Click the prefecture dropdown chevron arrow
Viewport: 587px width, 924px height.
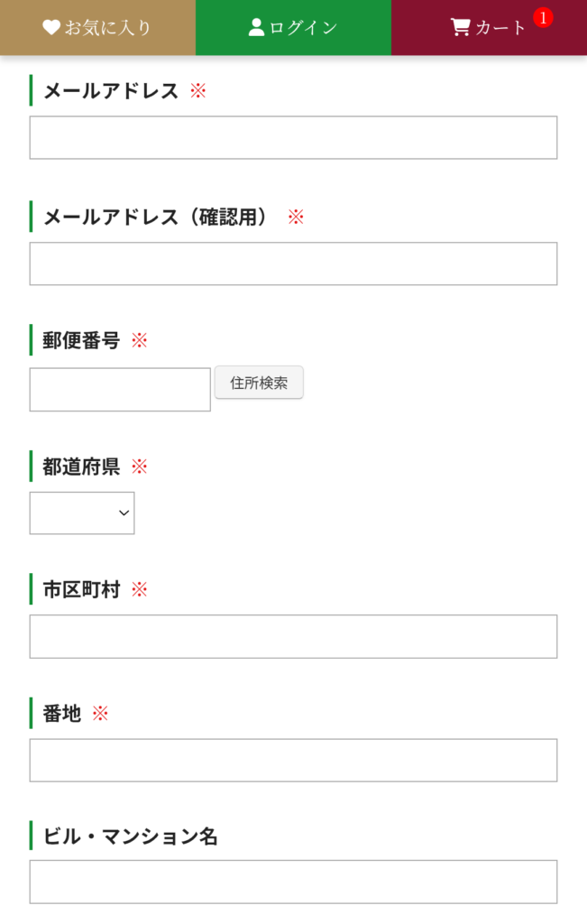(x=124, y=513)
